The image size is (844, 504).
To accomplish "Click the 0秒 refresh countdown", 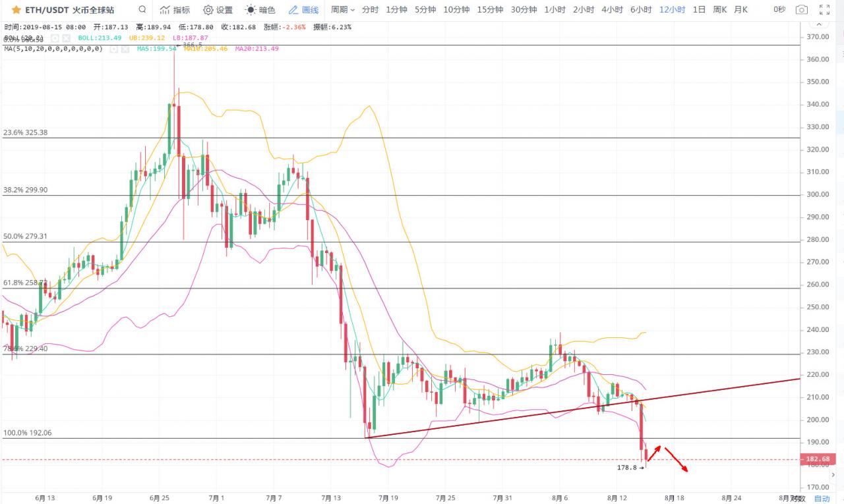I will (779, 10).
